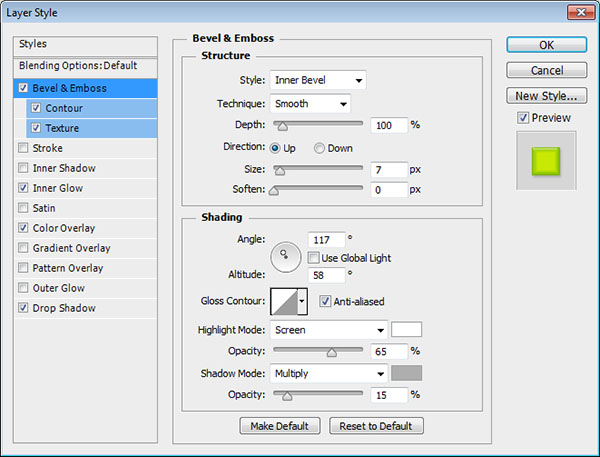Open the Highlight Mode dropdown showing Screen
The image size is (600, 457).
pos(329,330)
